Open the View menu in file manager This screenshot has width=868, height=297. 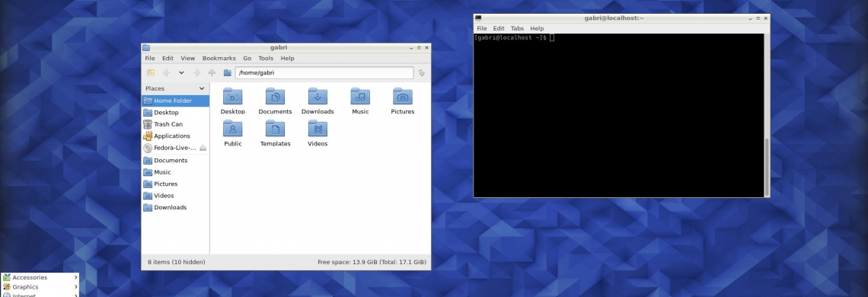pos(187,58)
